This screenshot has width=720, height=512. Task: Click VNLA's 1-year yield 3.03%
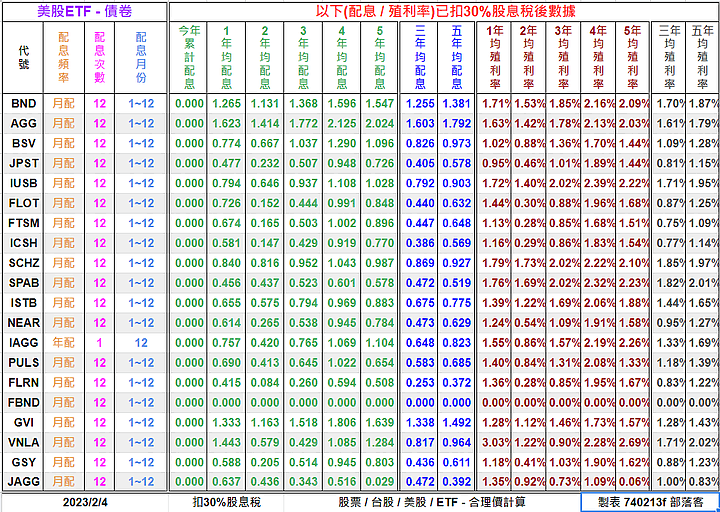click(495, 442)
